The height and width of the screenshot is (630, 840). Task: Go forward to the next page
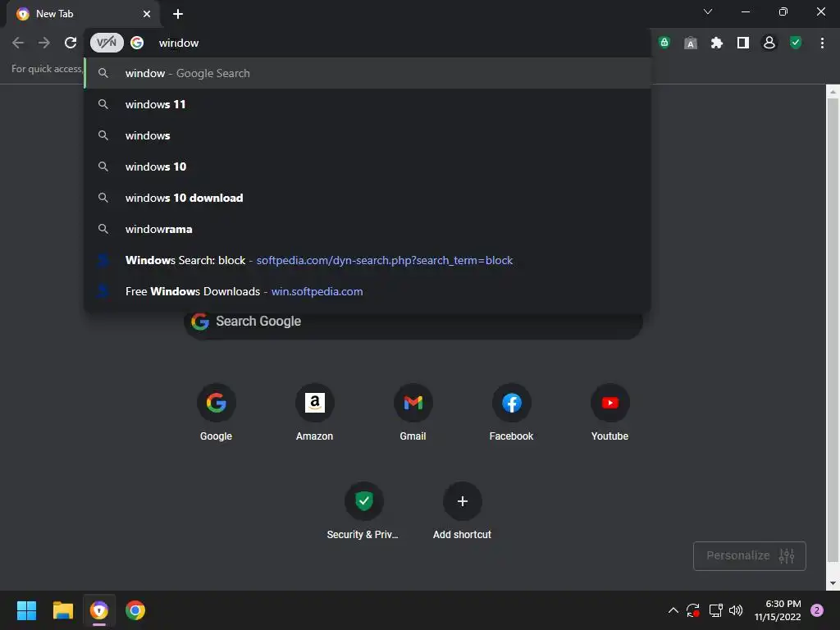pos(44,43)
